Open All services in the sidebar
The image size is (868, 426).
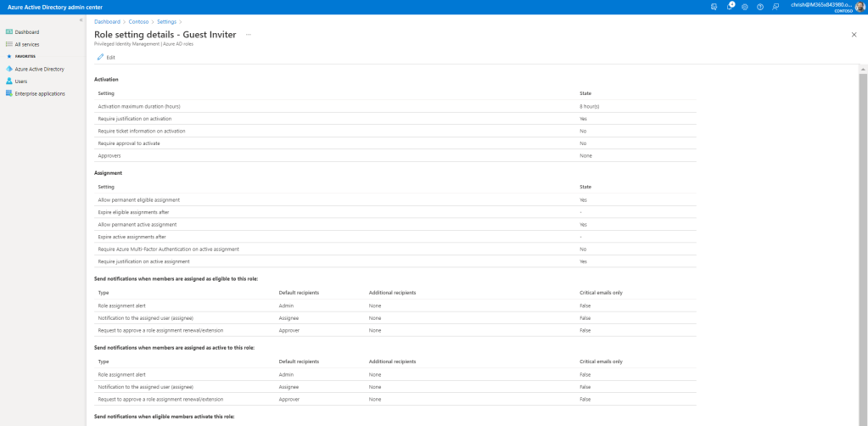pyautogui.click(x=27, y=44)
